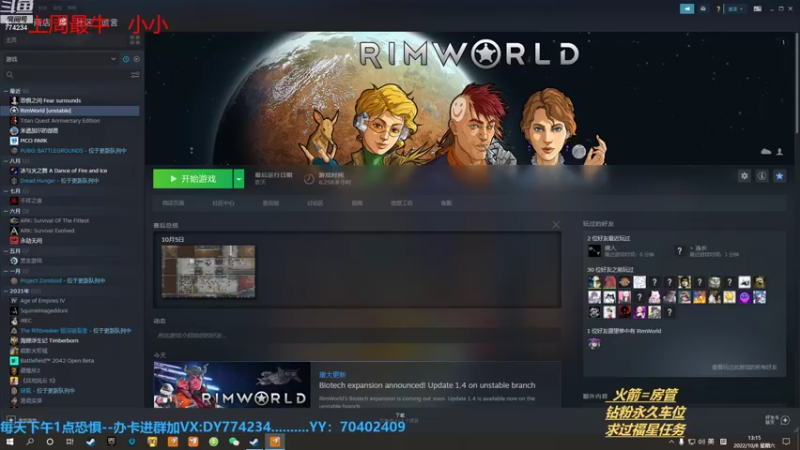Screen dimensions: 800x450
Task: Select Project Zomboid in the library
Action: [x=62, y=281]
